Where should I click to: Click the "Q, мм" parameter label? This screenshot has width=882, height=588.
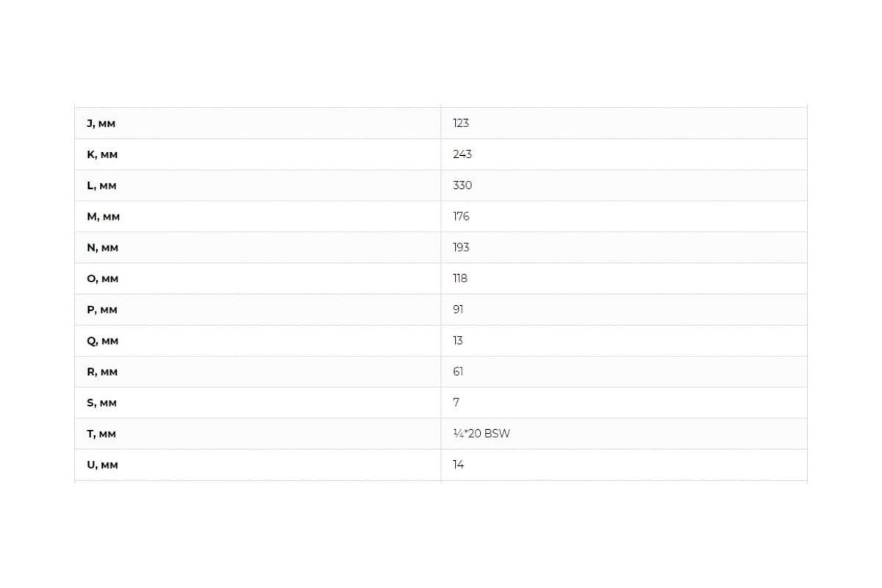(102, 341)
